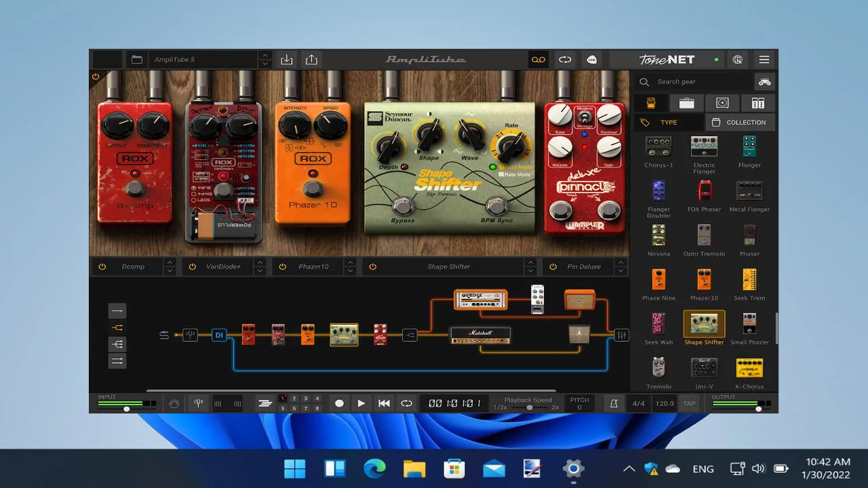This screenshot has width=868, height=488.
Task: Click the mixer block at chain end
Action: coord(622,335)
